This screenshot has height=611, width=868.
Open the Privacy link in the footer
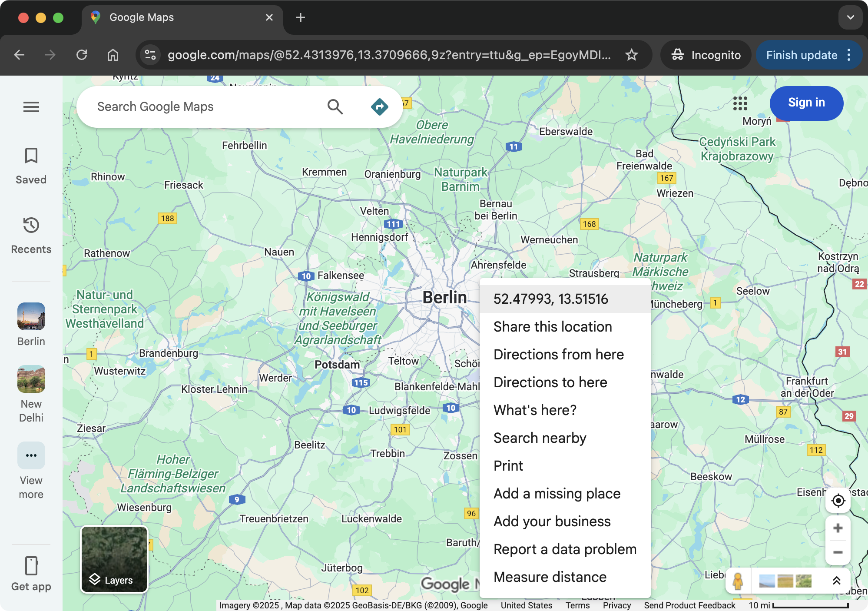(x=616, y=605)
